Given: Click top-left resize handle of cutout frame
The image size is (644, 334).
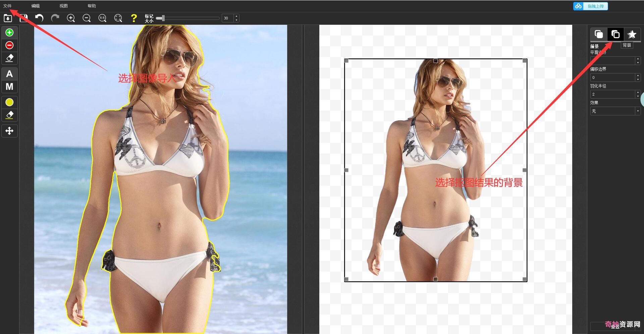Looking at the screenshot, I should click(x=346, y=61).
